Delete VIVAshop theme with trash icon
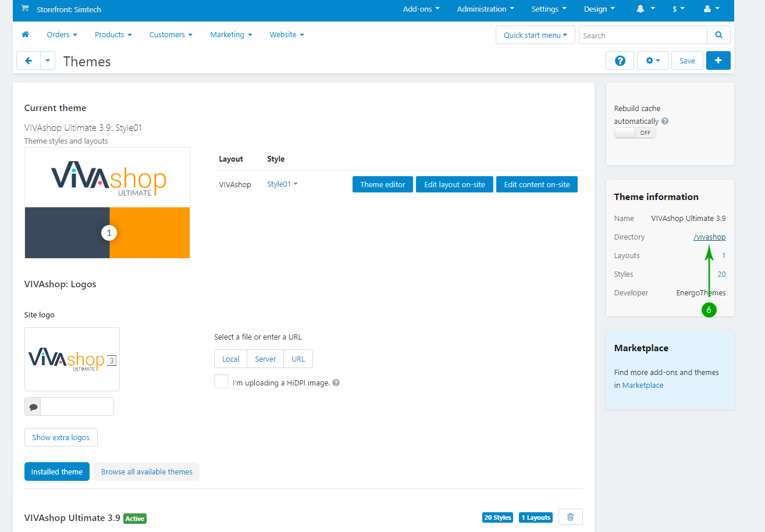 (x=570, y=517)
